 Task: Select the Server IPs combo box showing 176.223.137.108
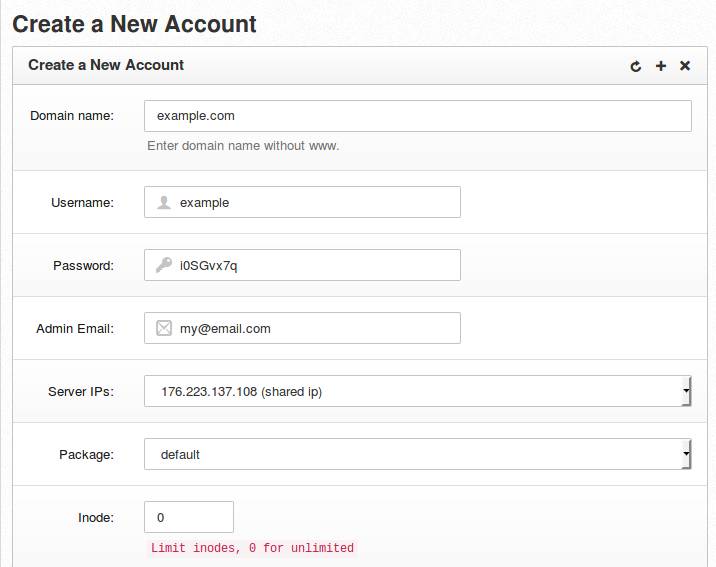click(x=418, y=391)
